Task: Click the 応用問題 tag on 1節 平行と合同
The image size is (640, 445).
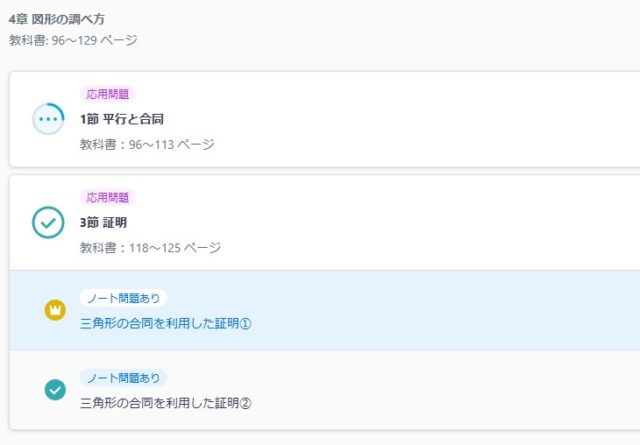Action: [x=108, y=94]
